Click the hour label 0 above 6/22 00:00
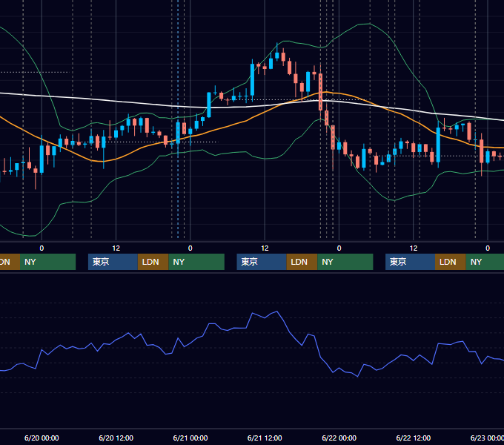504x445 pixels. (339, 248)
